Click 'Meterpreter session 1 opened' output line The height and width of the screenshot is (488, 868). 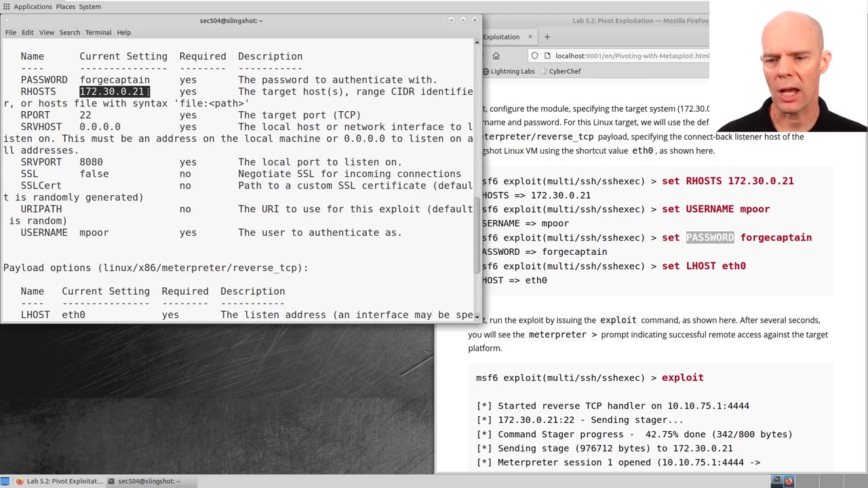[618, 463]
